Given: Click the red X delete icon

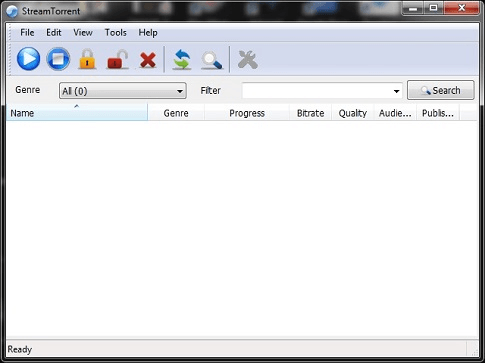Looking at the screenshot, I should (148, 60).
